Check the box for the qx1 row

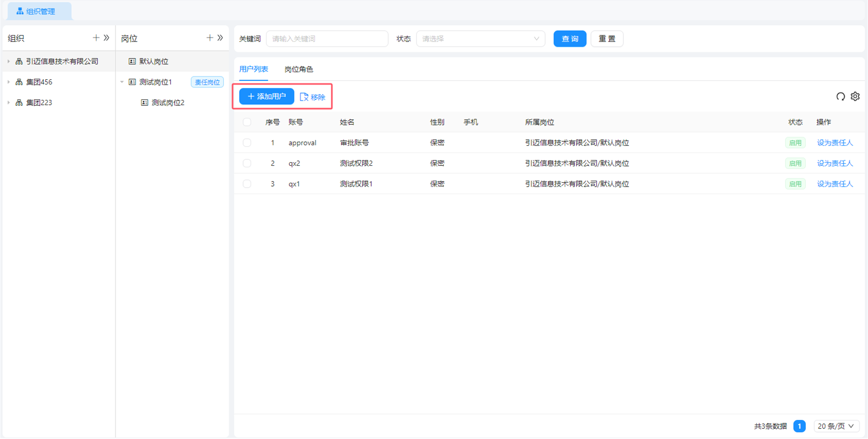pyautogui.click(x=247, y=184)
